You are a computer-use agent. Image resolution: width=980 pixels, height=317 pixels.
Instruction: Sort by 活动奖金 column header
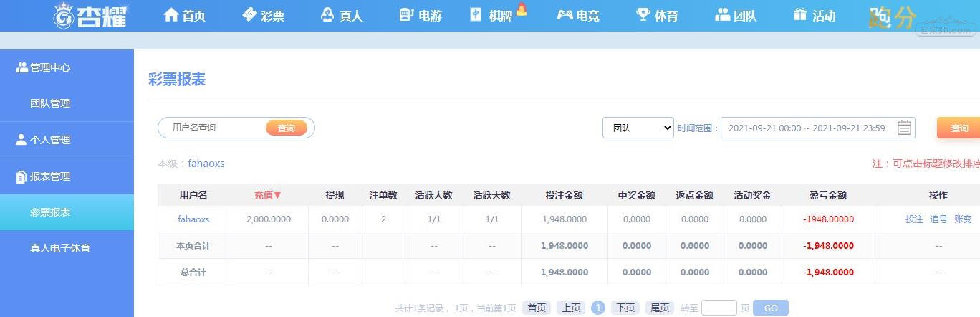click(x=752, y=195)
